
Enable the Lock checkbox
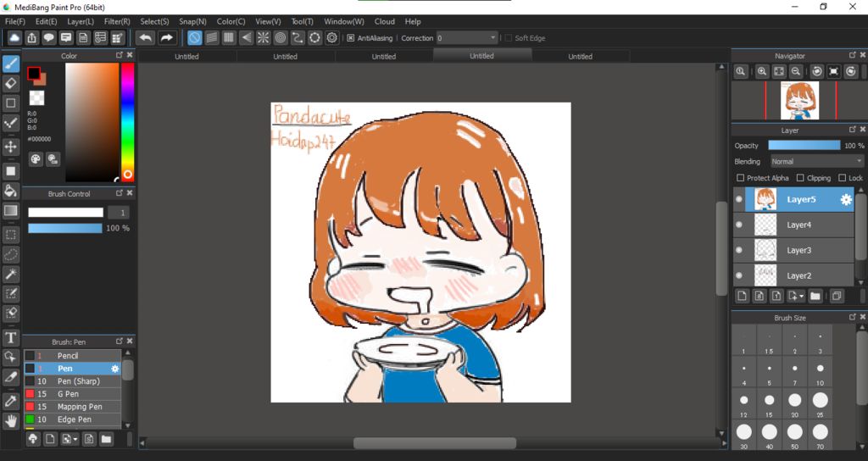coord(842,178)
